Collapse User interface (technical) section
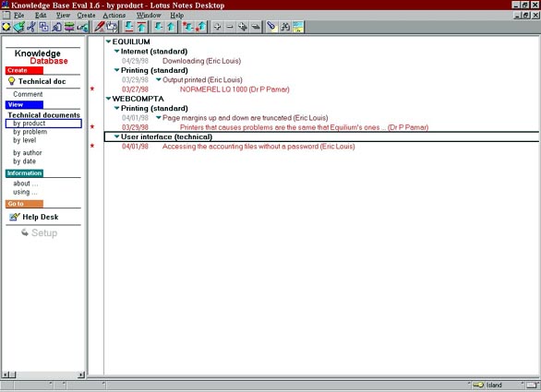Screen dimensions: 541x392 [x=116, y=137]
